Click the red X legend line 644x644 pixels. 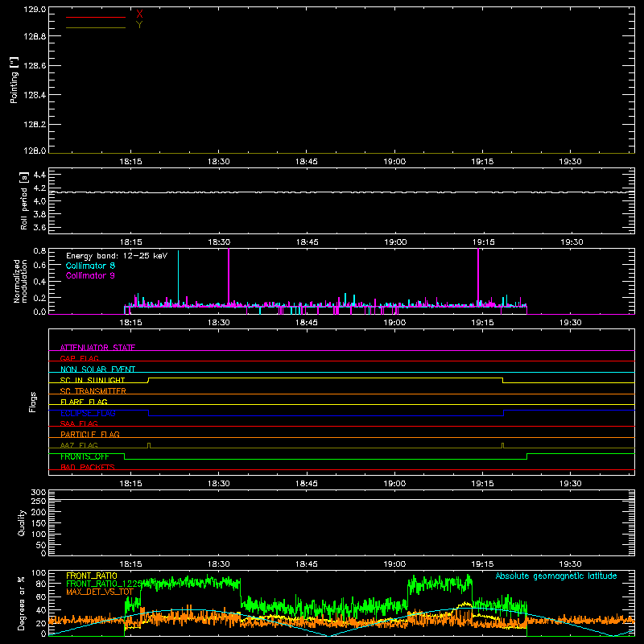pyautogui.click(x=96, y=17)
